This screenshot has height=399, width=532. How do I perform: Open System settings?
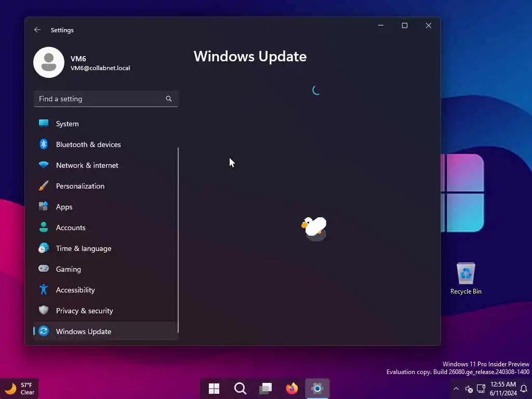(106, 124)
